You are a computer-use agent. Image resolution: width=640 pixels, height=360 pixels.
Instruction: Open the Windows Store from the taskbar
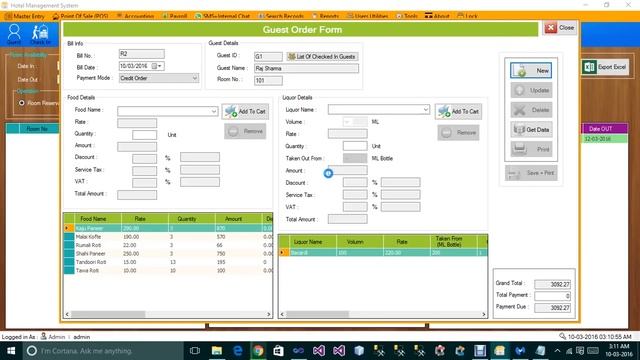click(x=278, y=351)
